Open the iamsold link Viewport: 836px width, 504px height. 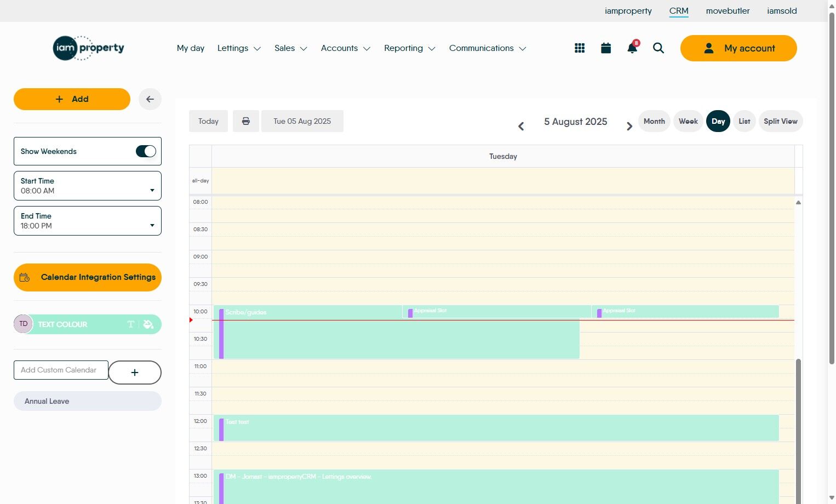click(x=782, y=11)
